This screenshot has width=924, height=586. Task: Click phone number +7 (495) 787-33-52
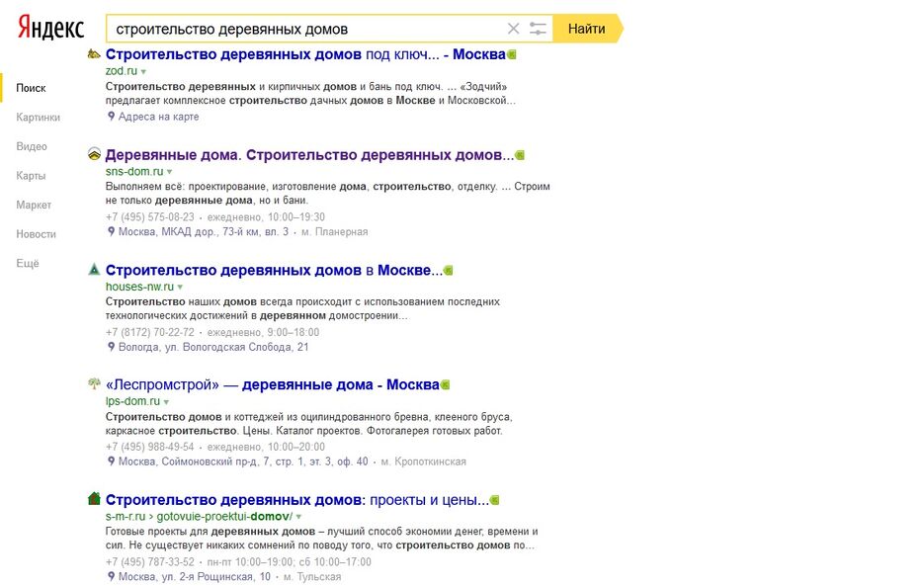click(x=149, y=562)
